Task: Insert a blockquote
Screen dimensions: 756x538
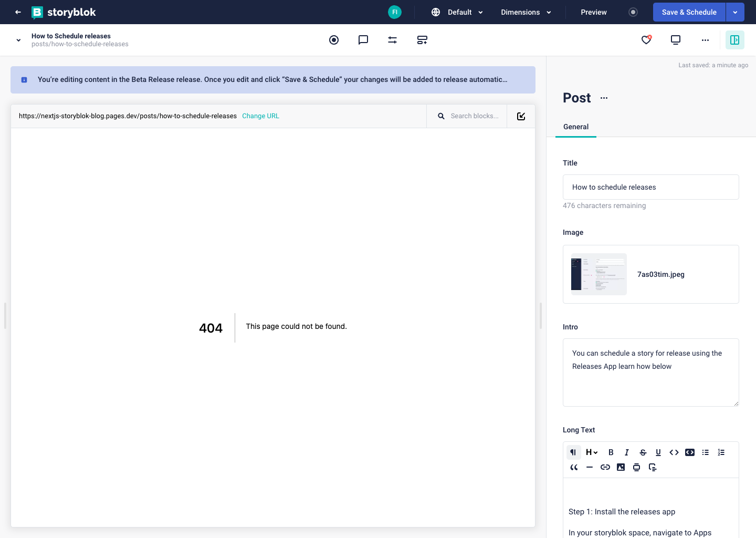Action: [574, 467]
